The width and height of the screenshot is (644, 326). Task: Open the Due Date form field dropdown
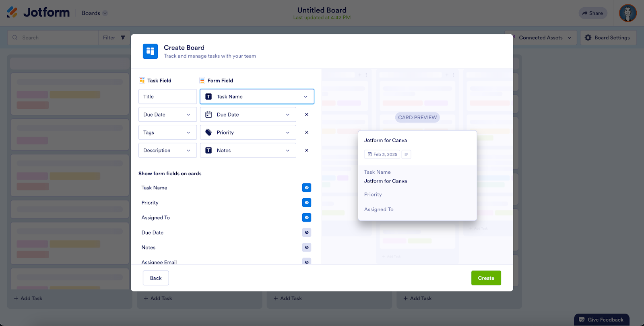[x=248, y=114]
